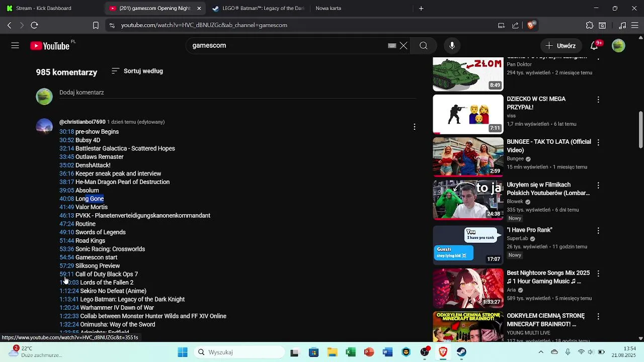The image size is (644, 362).
Task: Open File Explorer from the taskbar
Action: (x=332, y=352)
